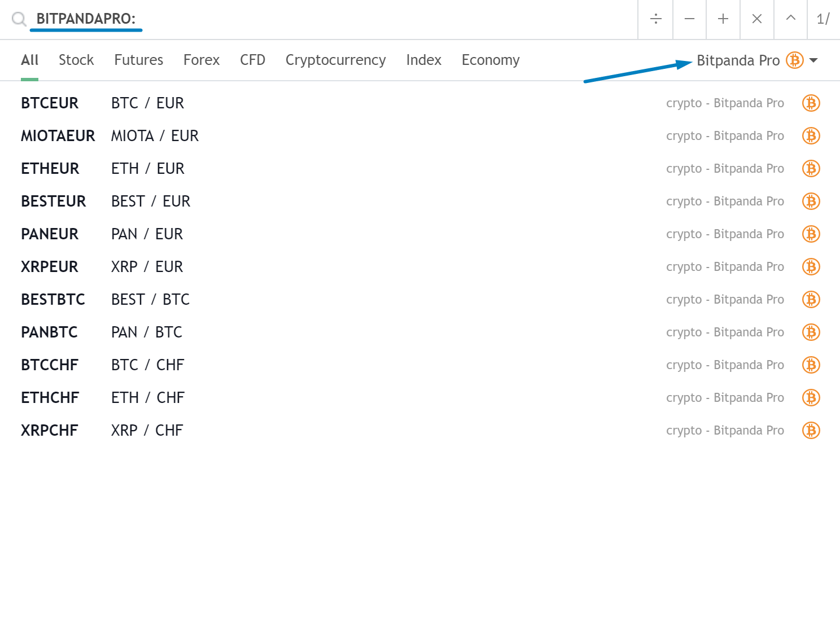Click the Bitcoin icon in BTCEUR row

point(811,103)
